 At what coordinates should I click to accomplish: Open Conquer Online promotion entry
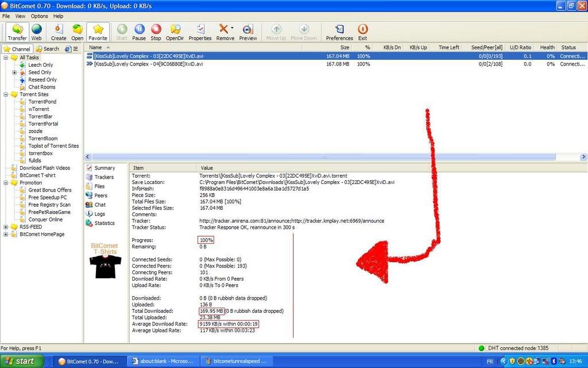point(45,219)
